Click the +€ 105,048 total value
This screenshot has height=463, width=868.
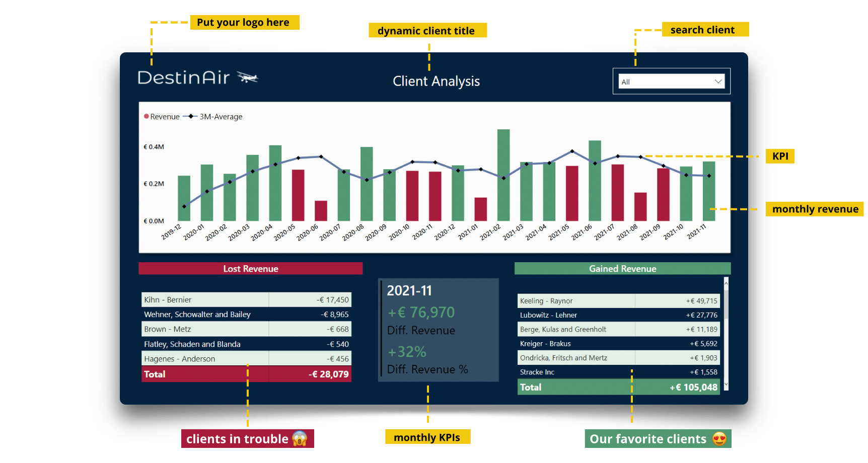click(x=693, y=388)
